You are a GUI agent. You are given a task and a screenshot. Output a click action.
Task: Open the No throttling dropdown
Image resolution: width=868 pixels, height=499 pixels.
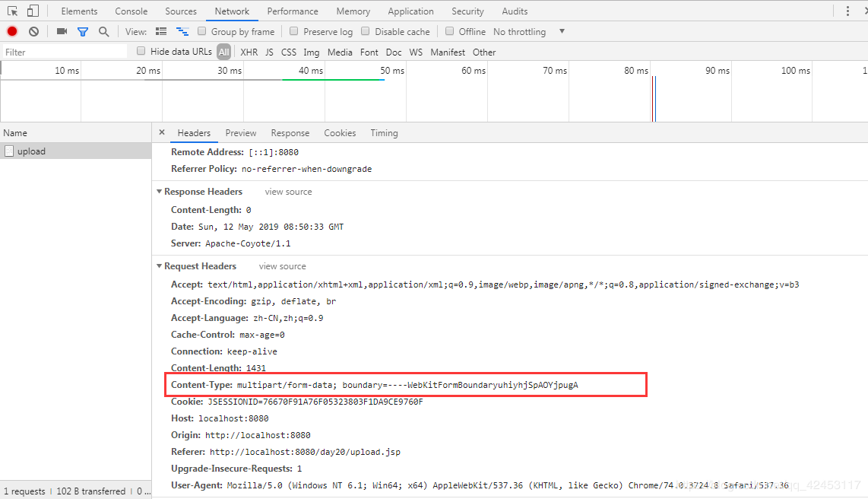(529, 32)
